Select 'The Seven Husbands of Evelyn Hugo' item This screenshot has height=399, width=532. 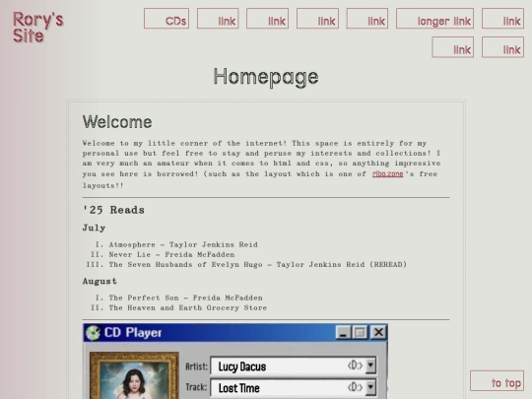coord(258,264)
